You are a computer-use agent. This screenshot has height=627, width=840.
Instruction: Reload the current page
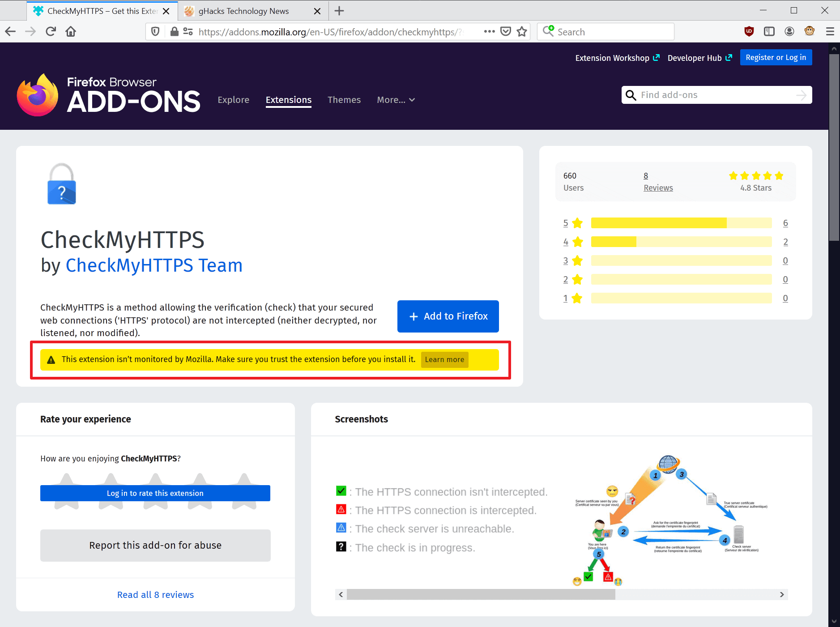tap(51, 31)
